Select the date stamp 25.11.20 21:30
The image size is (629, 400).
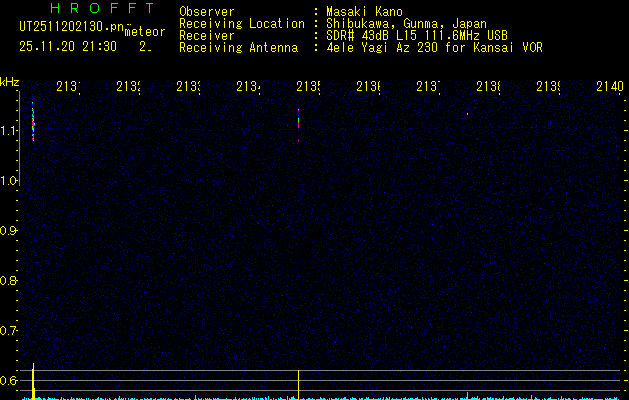click(x=68, y=46)
